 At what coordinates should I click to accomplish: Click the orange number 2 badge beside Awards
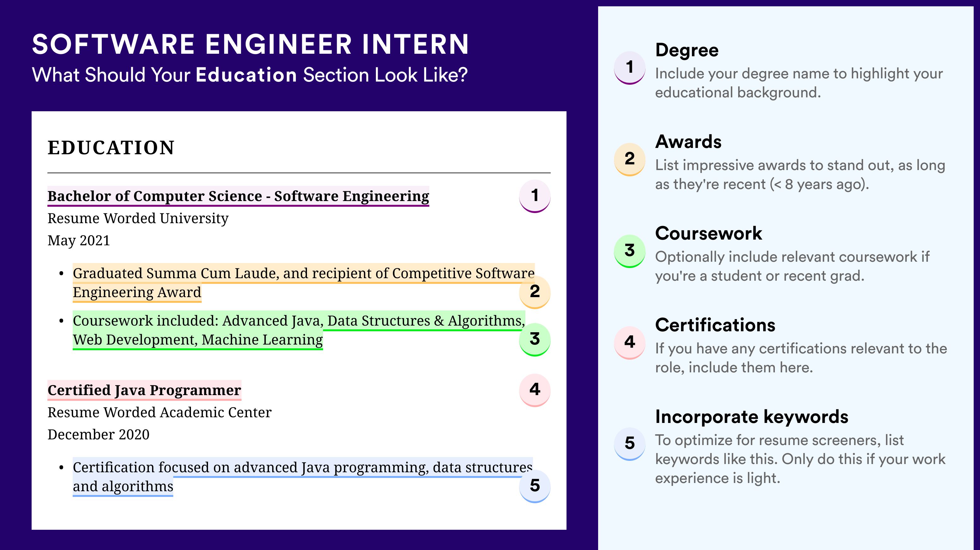click(630, 159)
